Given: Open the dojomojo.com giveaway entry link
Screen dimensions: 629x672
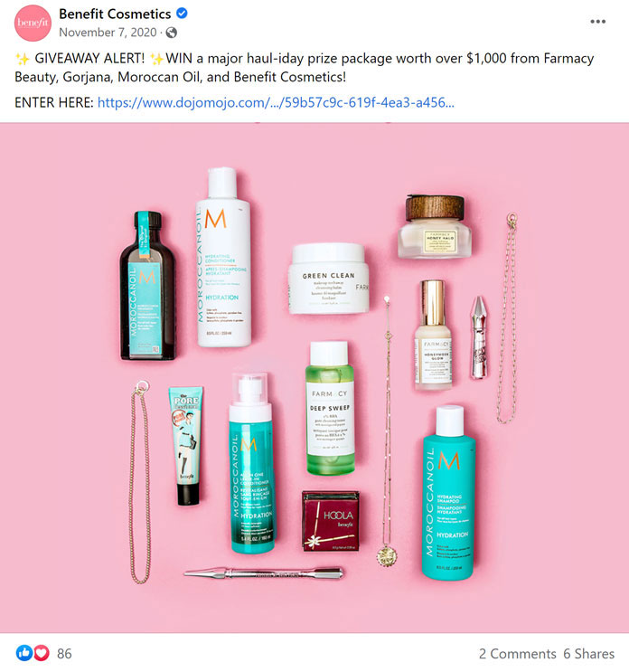Looking at the screenshot, I should [276, 103].
